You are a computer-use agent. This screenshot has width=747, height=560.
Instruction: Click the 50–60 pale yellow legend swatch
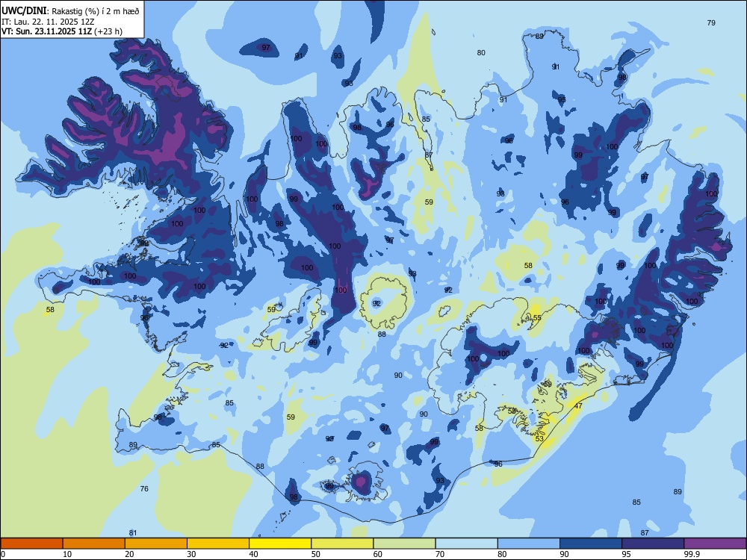click(343, 544)
